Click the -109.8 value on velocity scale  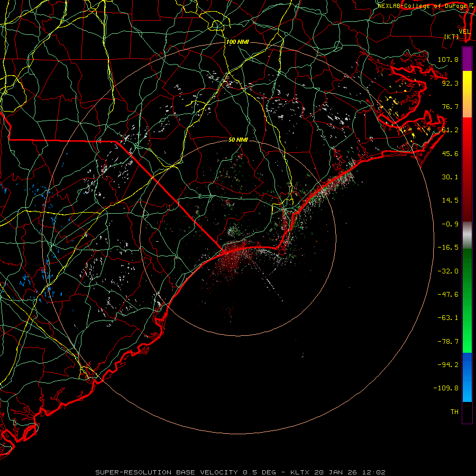pos(446,388)
